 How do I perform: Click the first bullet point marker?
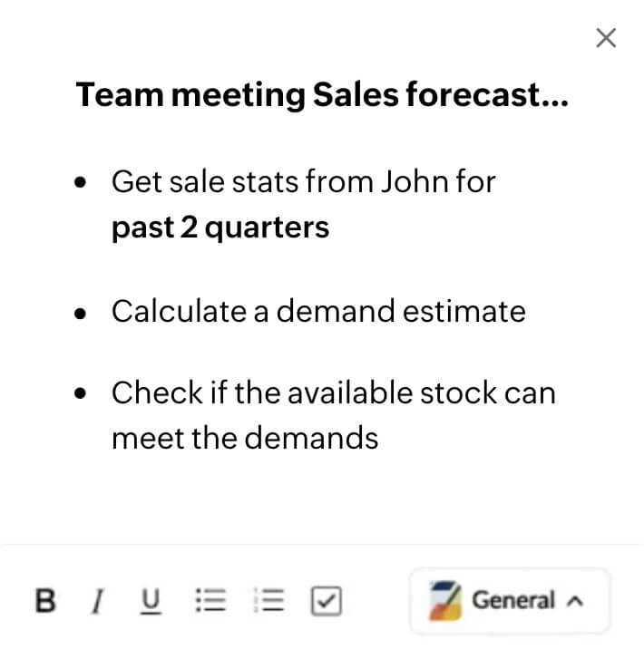pos(82,183)
